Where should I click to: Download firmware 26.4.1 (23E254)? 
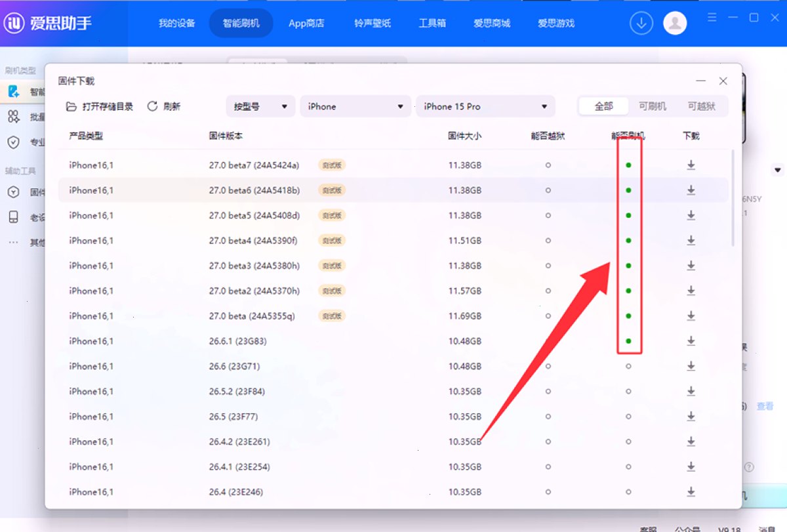691,466
